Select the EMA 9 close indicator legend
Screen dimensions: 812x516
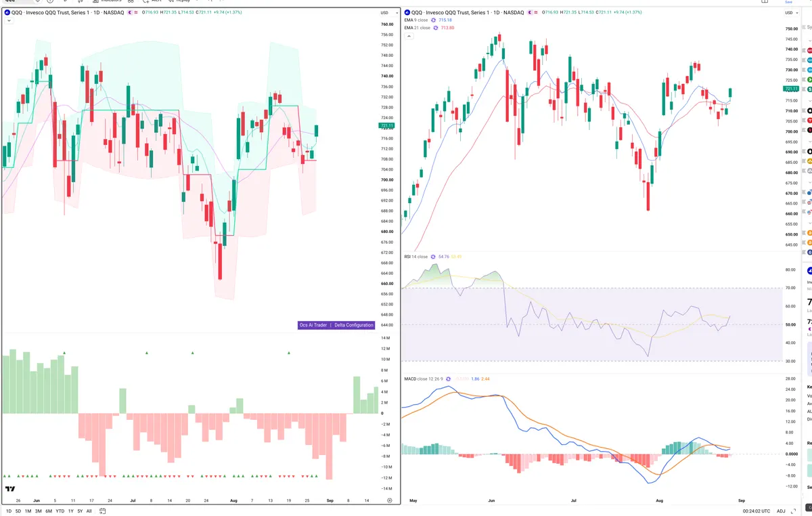(x=416, y=20)
